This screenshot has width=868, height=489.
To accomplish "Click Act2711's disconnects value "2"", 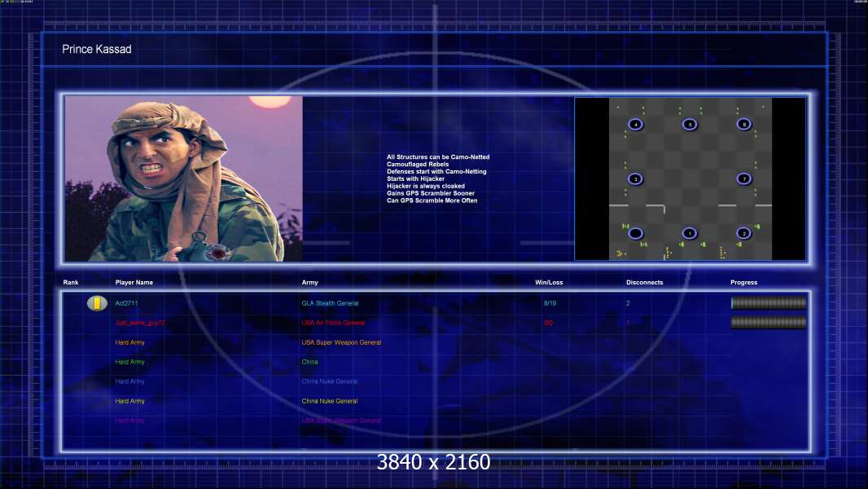I will [x=628, y=303].
